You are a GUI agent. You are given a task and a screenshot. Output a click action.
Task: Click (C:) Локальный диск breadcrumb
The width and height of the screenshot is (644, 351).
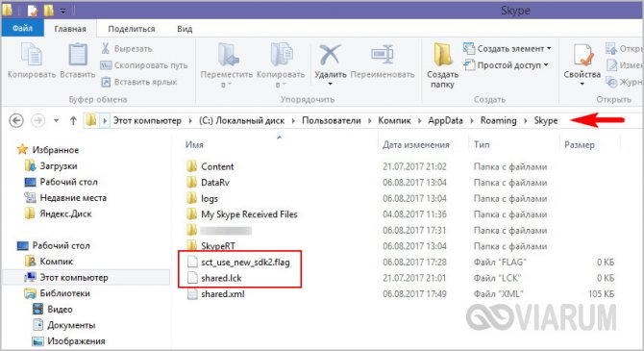(241, 120)
